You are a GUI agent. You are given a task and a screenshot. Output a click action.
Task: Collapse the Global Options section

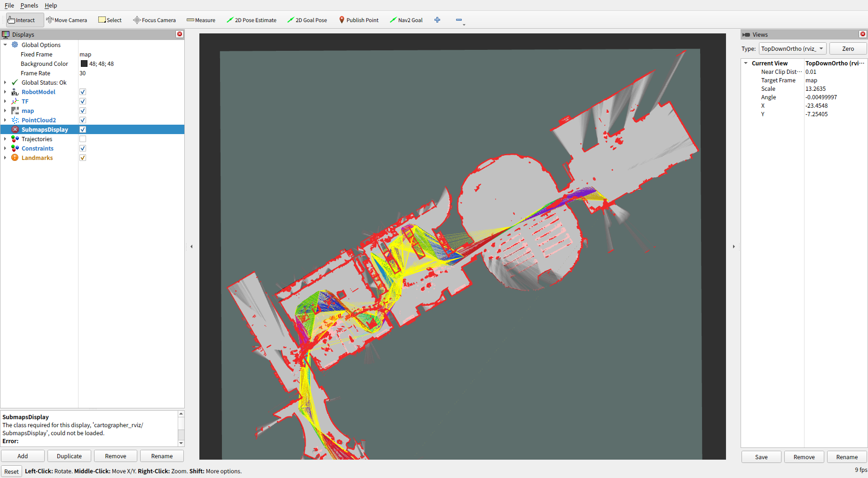pos(5,45)
